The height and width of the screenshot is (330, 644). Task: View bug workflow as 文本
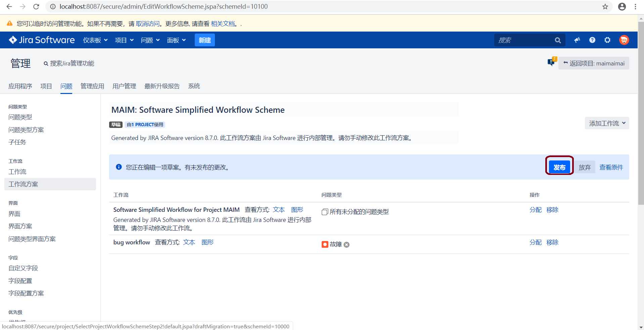(189, 242)
